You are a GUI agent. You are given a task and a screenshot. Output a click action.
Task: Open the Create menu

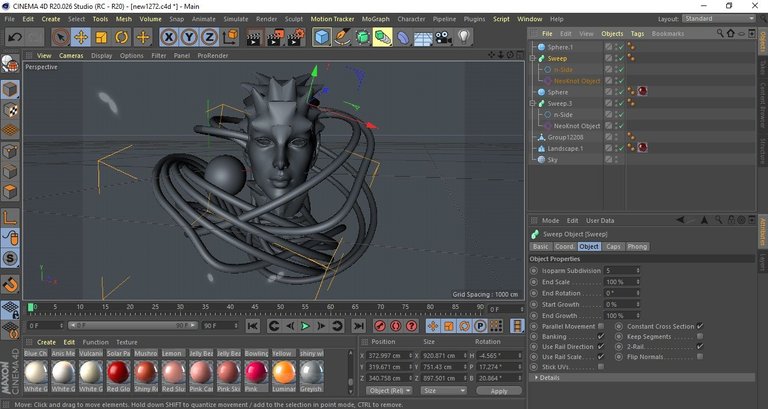51,19
